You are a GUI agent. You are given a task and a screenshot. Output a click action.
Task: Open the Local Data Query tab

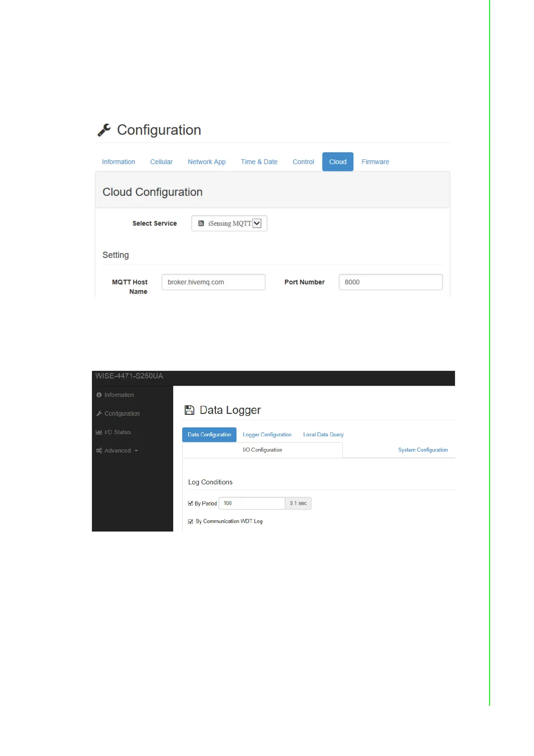(323, 435)
